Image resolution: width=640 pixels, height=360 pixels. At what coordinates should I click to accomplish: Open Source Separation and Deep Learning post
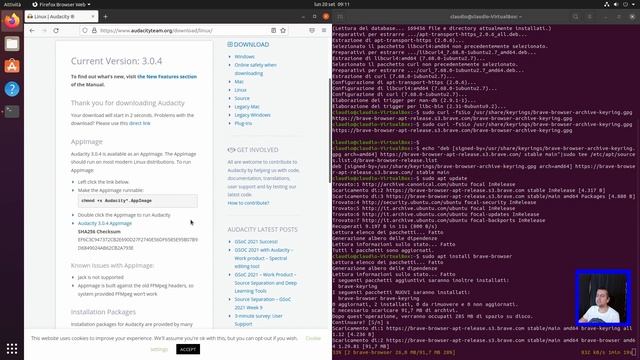(265, 283)
